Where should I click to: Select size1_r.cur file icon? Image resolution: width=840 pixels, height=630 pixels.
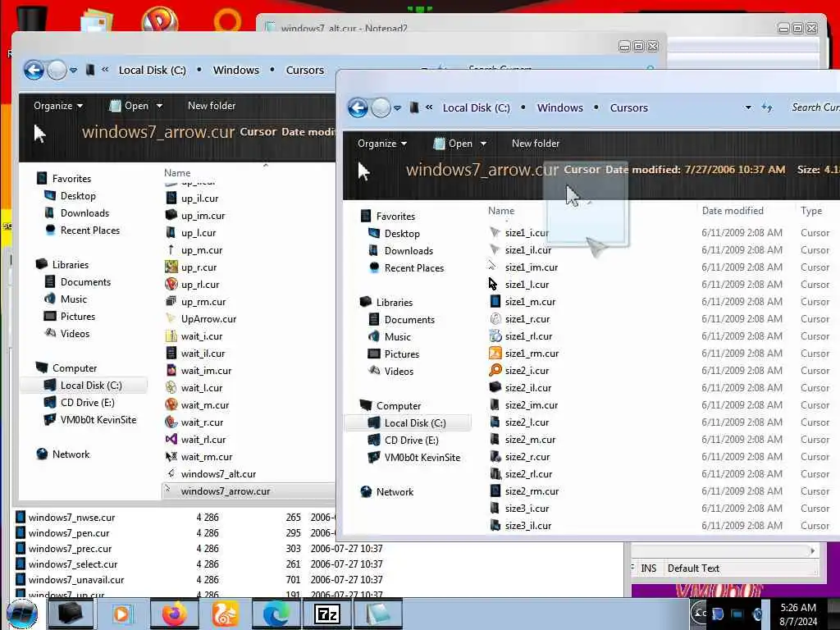point(495,319)
